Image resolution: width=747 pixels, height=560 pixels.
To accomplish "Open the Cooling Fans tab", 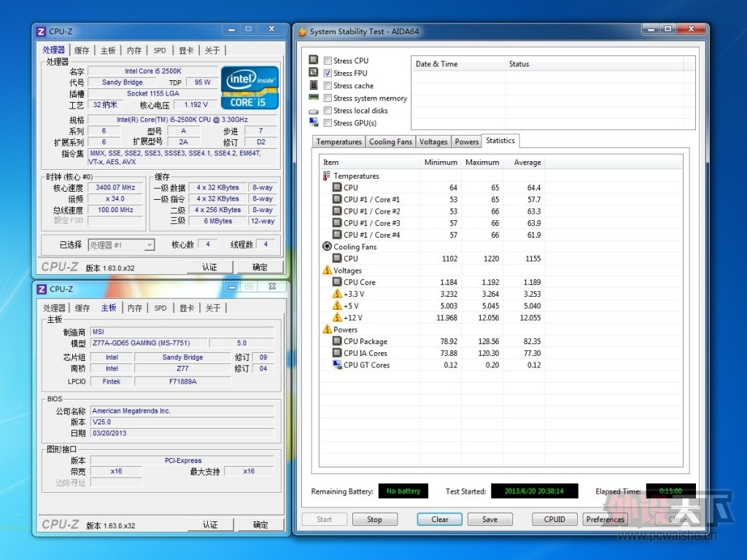I will coord(391,141).
